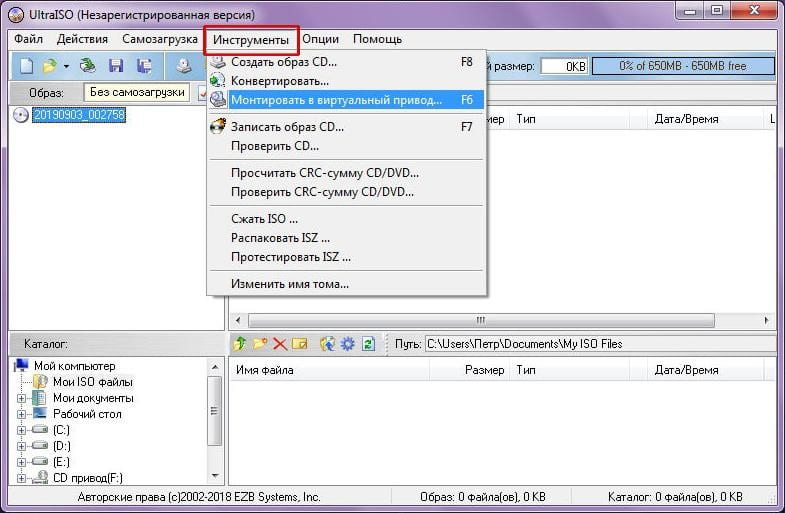Click the Open file folder icon

click(50, 66)
